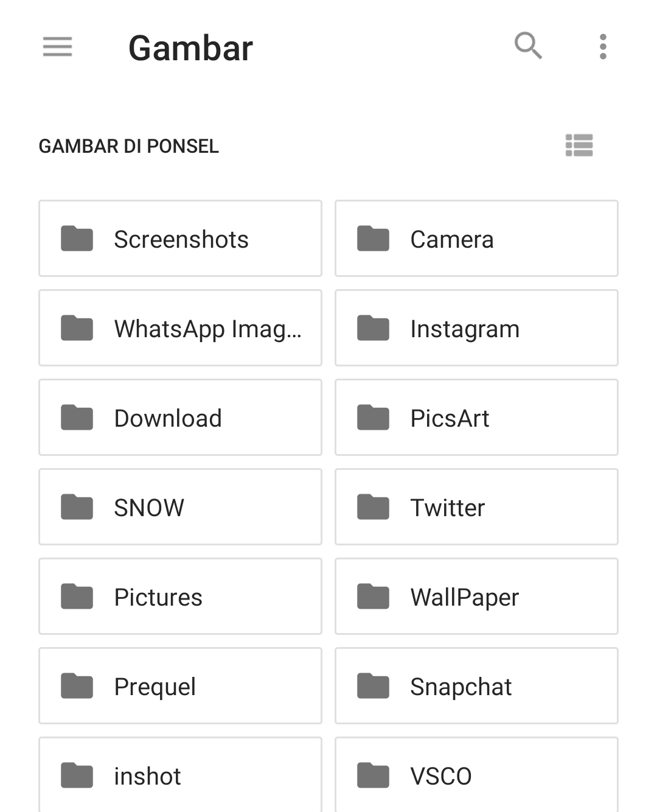Open the Download folder
The image size is (657, 812).
pyautogui.click(x=180, y=418)
